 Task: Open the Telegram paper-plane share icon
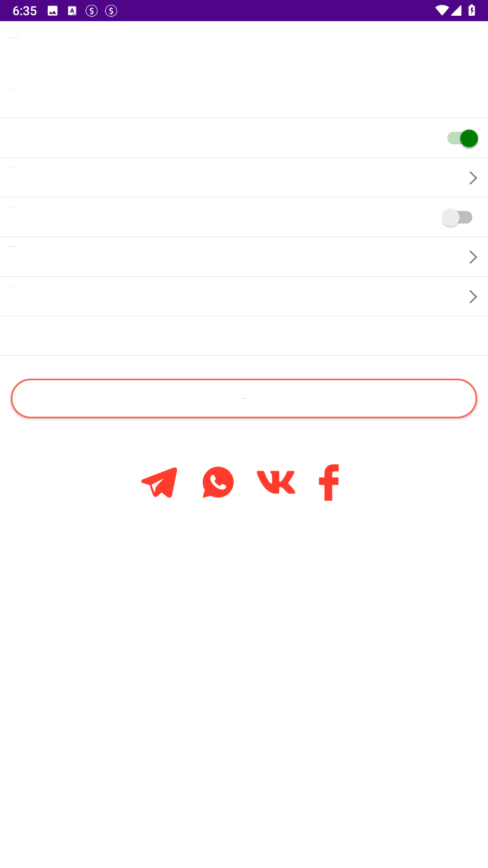(x=159, y=482)
